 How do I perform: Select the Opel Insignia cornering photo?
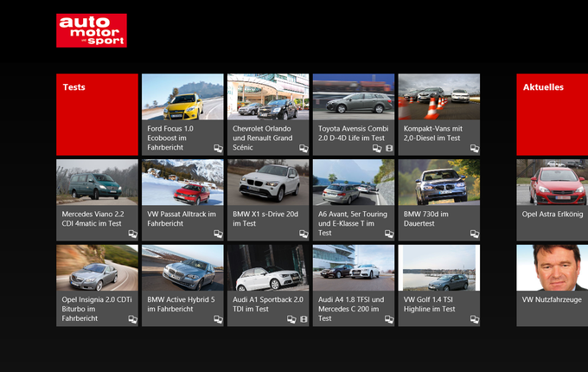coord(97,267)
